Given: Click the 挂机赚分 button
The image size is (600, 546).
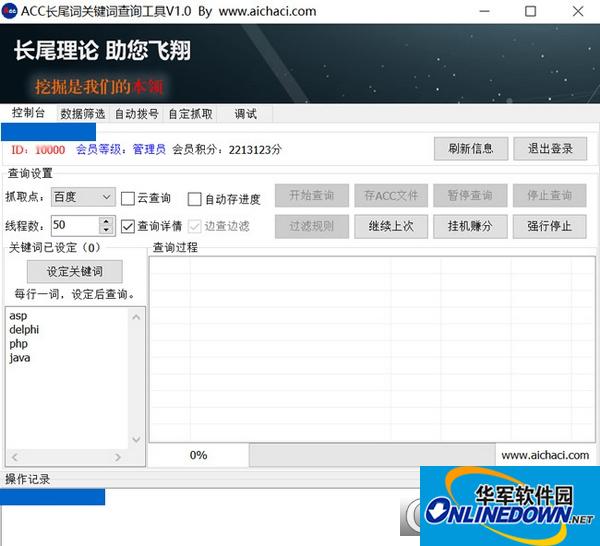Looking at the screenshot, I should 470,226.
